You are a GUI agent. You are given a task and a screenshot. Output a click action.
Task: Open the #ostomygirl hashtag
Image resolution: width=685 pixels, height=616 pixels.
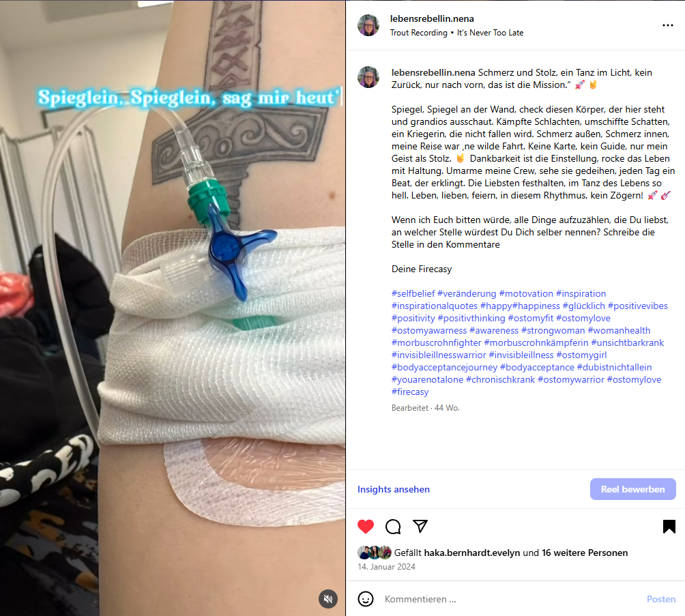pos(581,355)
